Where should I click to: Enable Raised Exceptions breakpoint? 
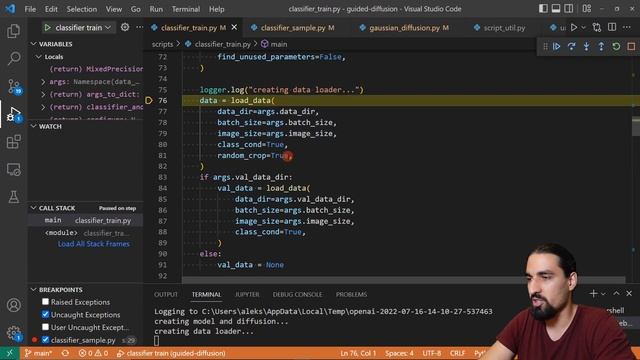(x=45, y=302)
